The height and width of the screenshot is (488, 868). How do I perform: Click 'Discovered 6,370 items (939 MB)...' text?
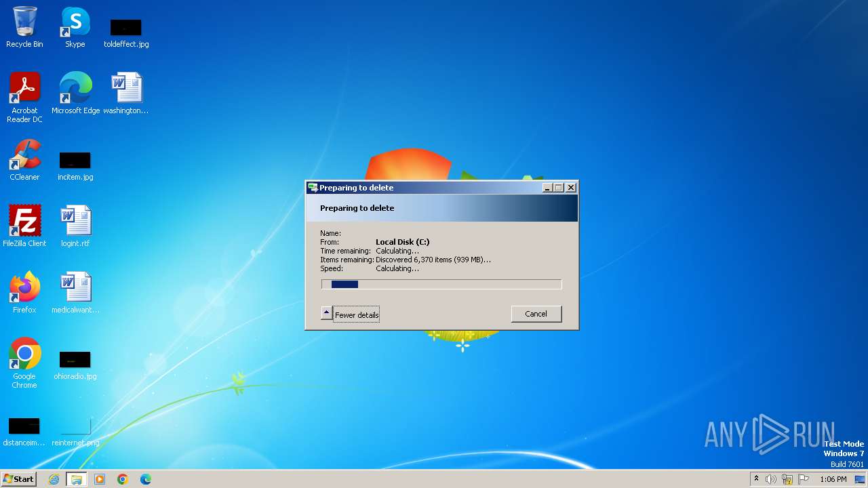coord(433,260)
